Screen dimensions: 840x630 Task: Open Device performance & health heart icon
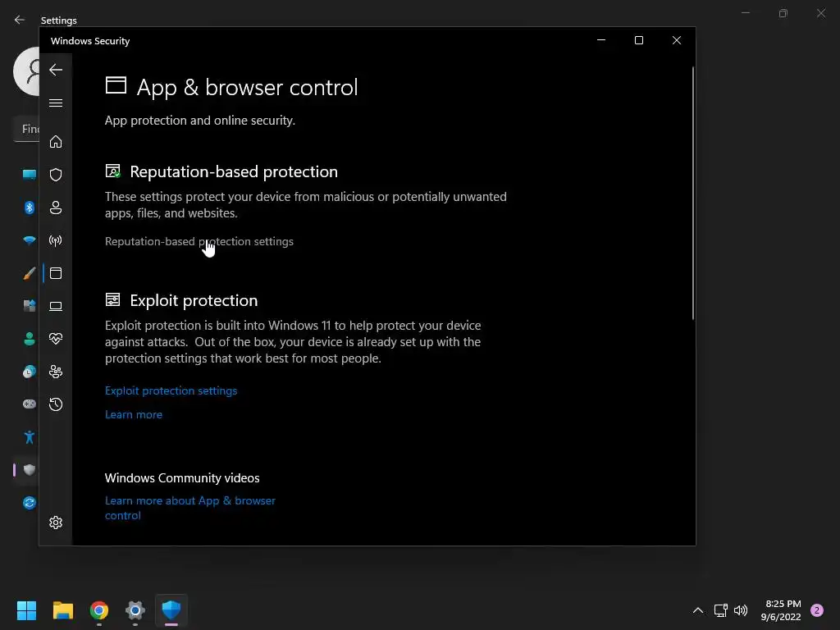coord(56,339)
